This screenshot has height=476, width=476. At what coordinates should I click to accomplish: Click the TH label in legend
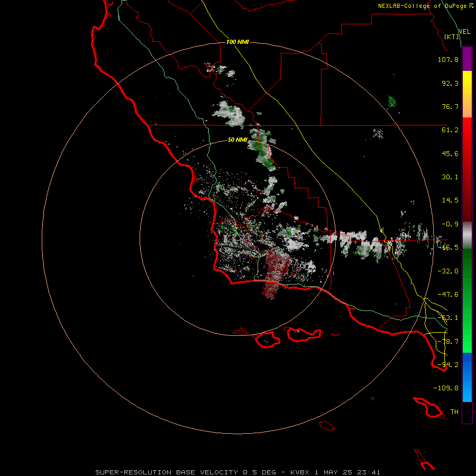[454, 412]
